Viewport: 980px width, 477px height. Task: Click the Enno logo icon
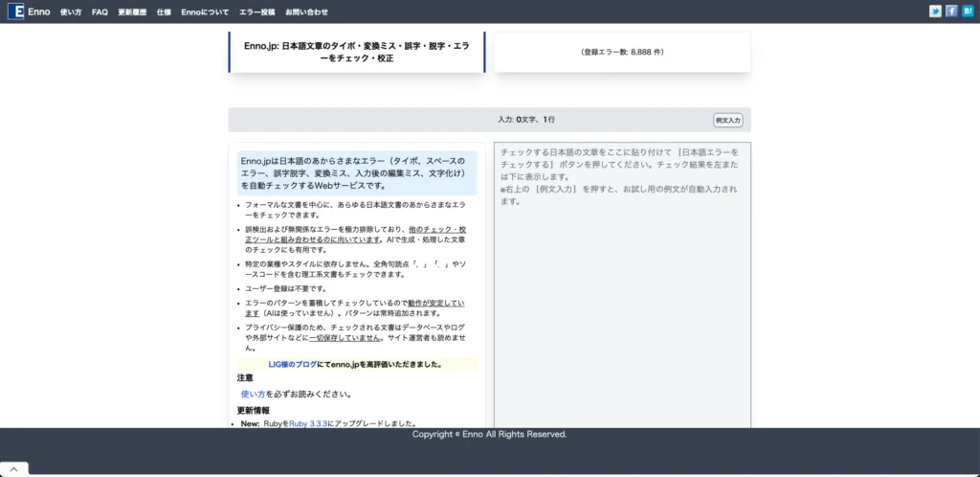click(x=15, y=11)
